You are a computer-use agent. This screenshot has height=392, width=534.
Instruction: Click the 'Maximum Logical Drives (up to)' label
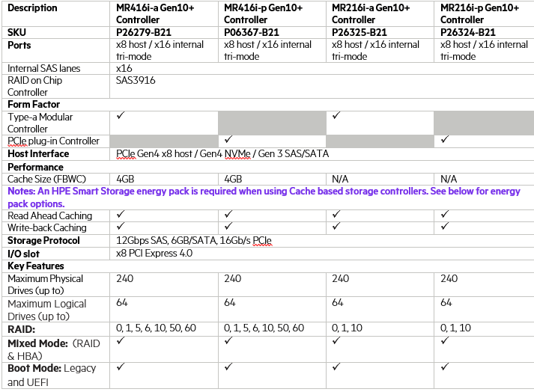47,310
